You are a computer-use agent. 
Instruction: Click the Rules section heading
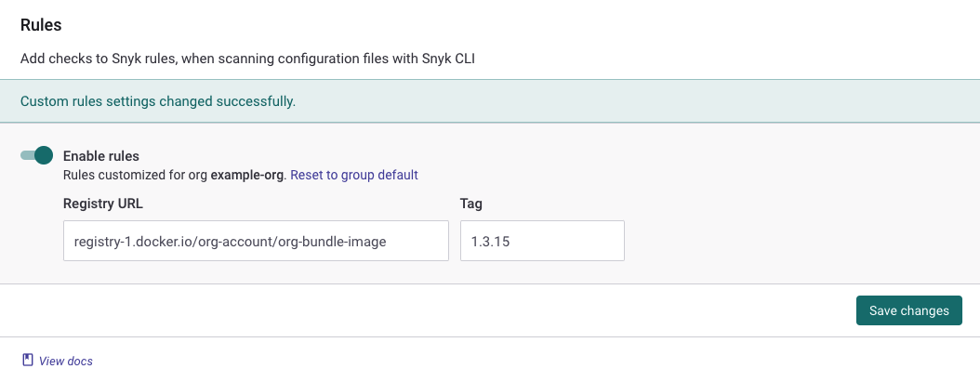point(41,25)
